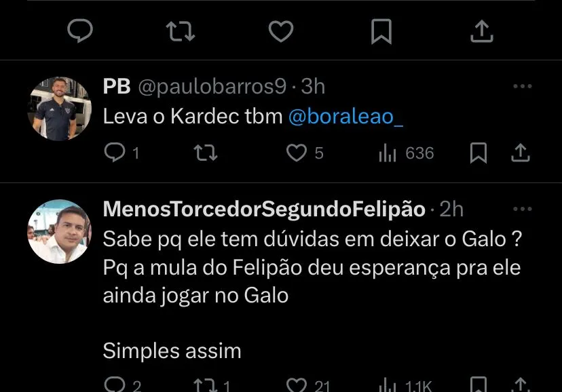Open more options for PB's tweet
Screen dimensions: 562x392
tap(522, 87)
